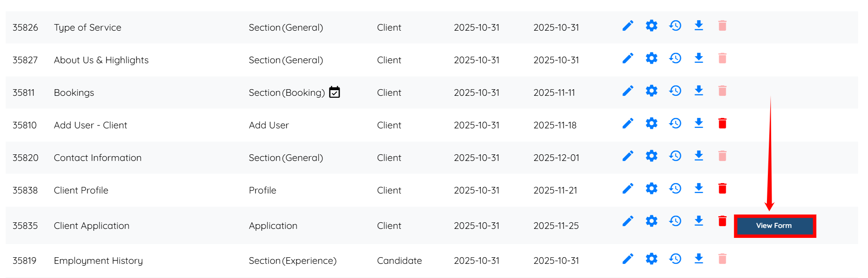
Task: Open settings for the Bookings form
Action: (x=651, y=91)
